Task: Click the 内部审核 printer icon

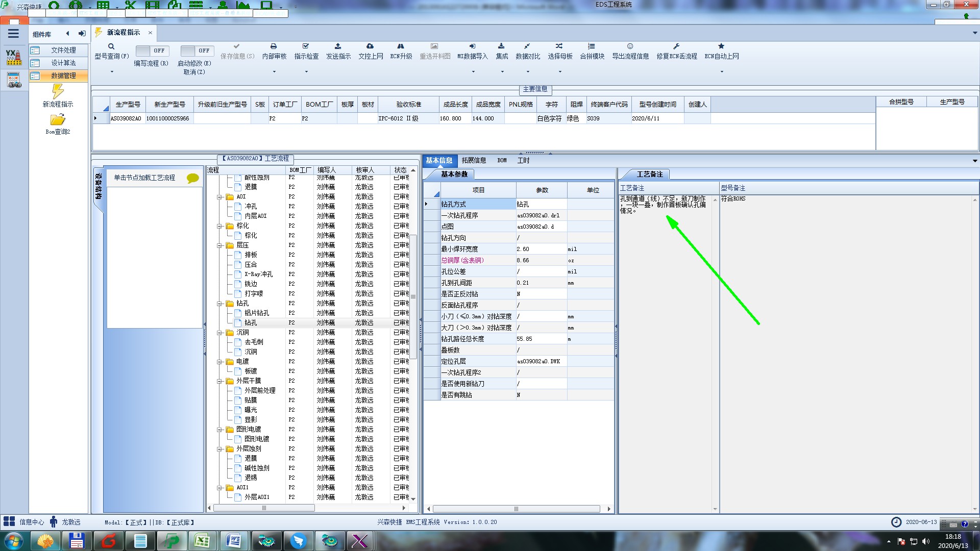Action: 274,46
